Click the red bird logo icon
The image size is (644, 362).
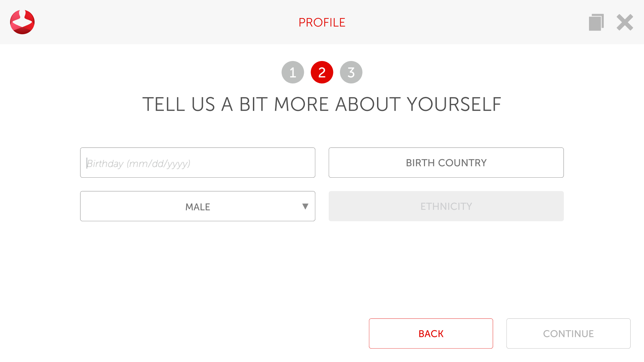[22, 22]
